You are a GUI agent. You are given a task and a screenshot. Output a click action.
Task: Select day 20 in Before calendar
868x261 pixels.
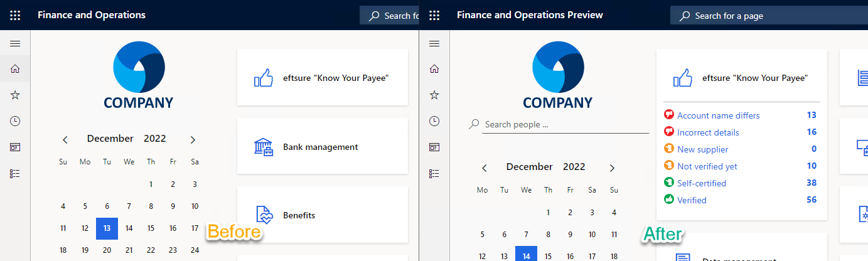[x=107, y=250]
